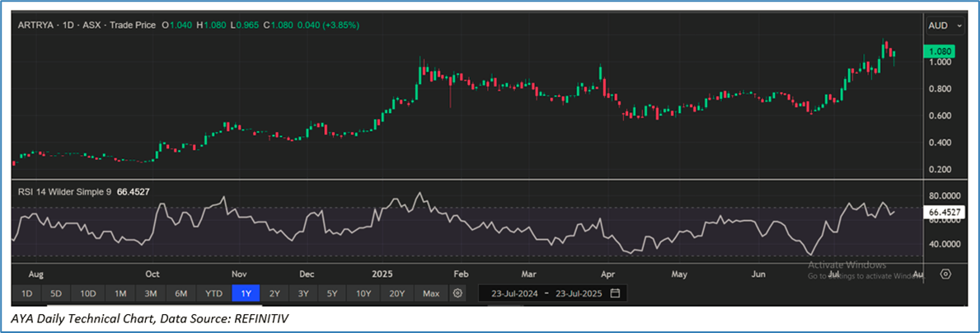Viewport: 980px width, 333px height.
Task: Click the RSI 14 Wilder indicator label
Action: pos(66,192)
